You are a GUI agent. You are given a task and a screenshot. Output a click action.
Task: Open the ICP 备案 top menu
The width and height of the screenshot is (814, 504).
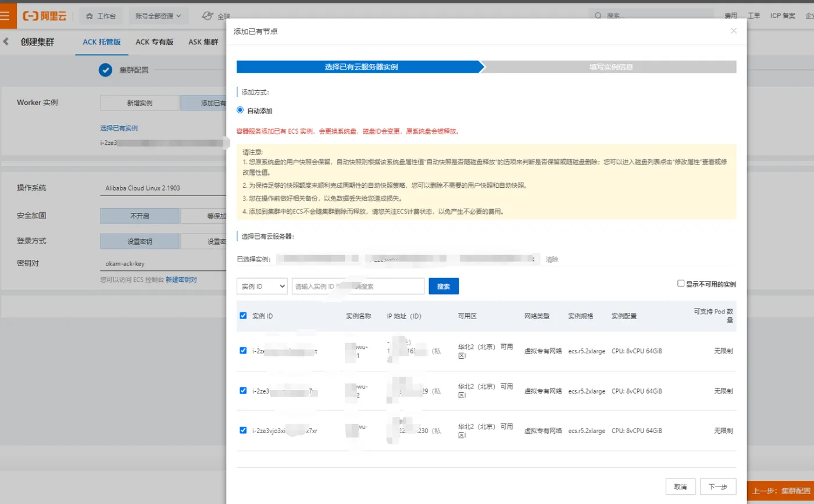[x=783, y=16]
